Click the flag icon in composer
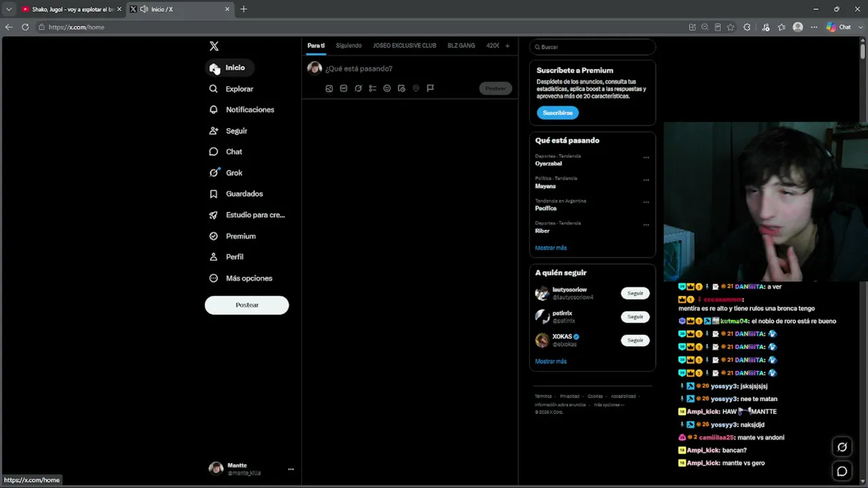Screen dimensions: 868x488 pos(430,88)
